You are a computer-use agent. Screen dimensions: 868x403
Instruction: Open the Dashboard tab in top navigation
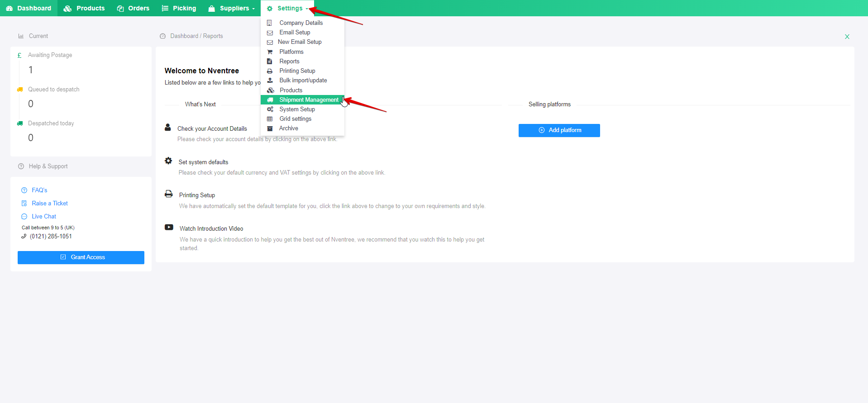[x=29, y=8]
